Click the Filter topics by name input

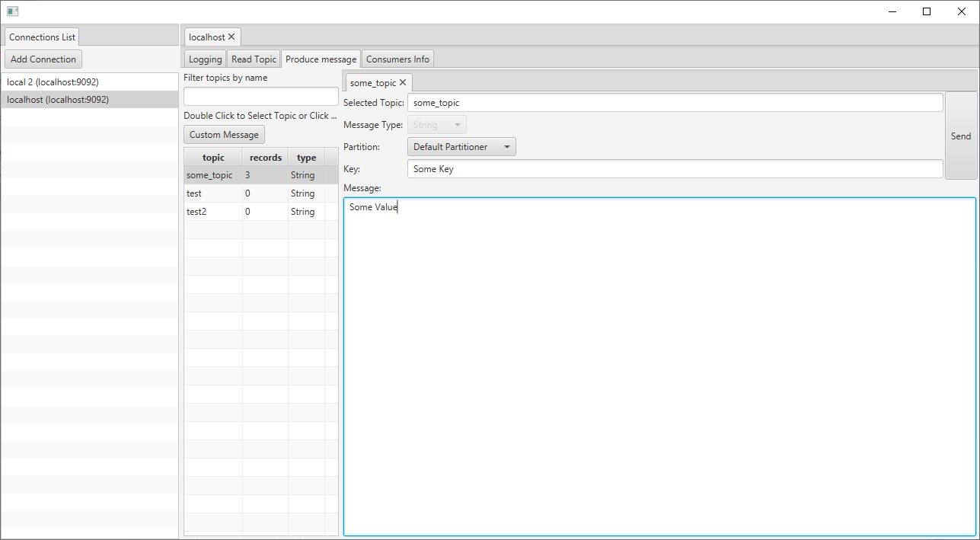click(260, 96)
